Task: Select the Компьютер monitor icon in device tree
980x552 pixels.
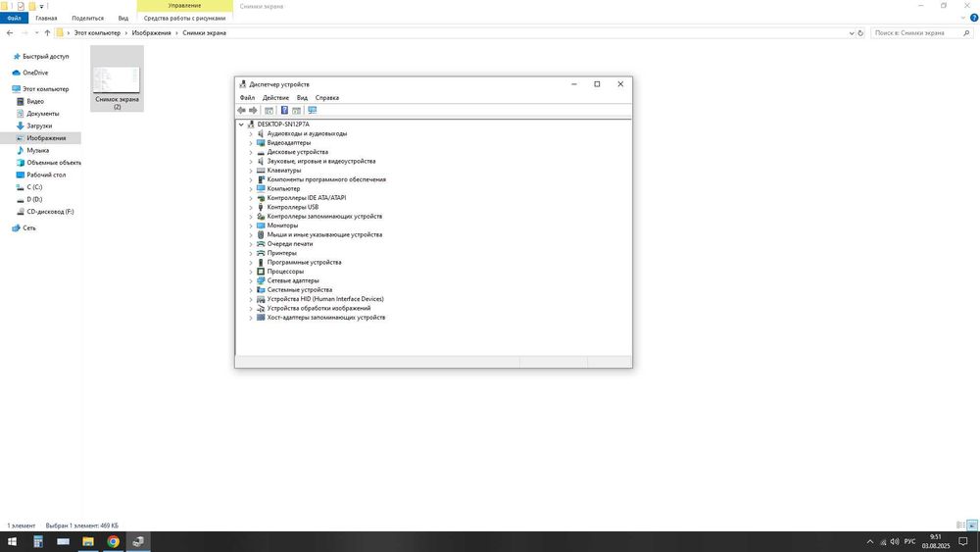Action: 261,189
